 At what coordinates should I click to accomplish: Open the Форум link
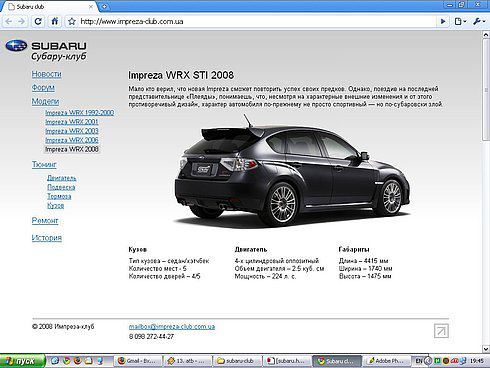coord(43,88)
